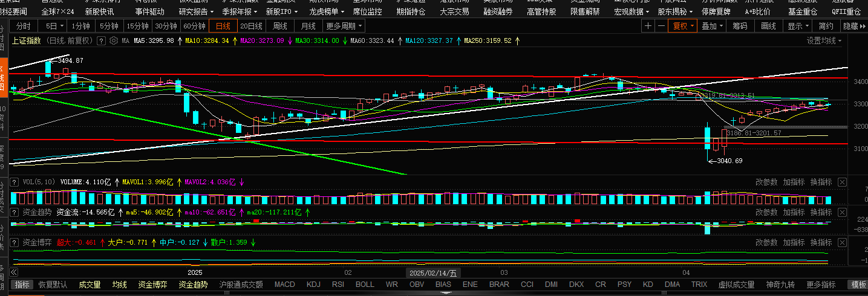Open 全球7×24 news menu
The width and height of the screenshot is (868, 296).
coord(58,11)
